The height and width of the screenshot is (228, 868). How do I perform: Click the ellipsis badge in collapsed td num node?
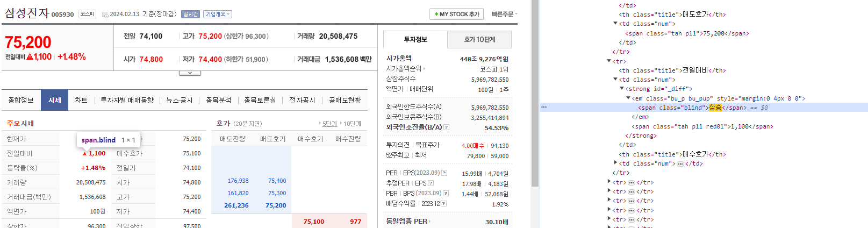pos(680,163)
